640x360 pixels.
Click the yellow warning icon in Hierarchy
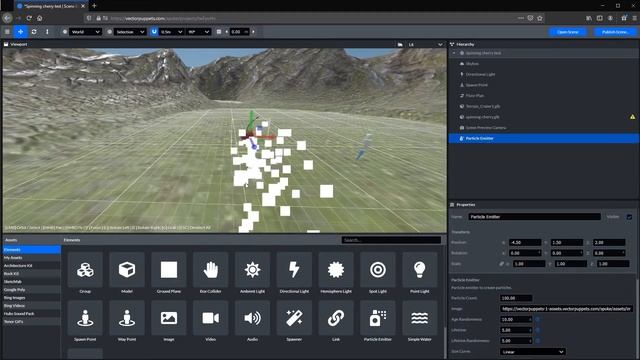(632, 117)
